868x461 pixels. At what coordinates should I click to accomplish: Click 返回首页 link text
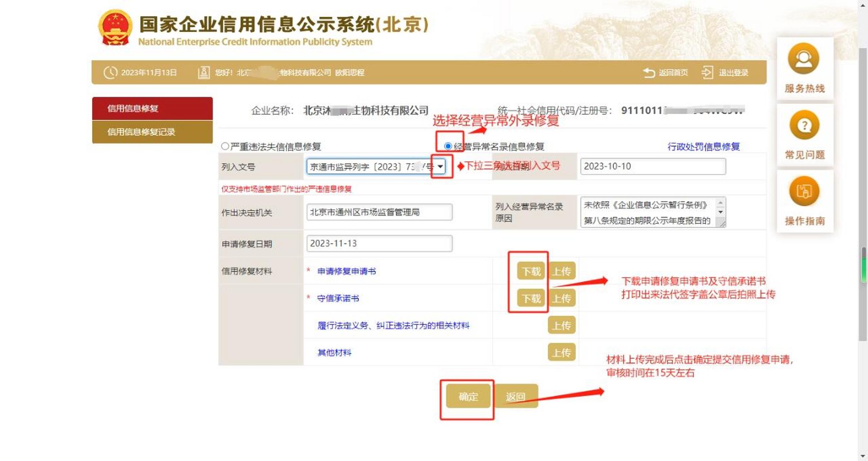click(673, 72)
